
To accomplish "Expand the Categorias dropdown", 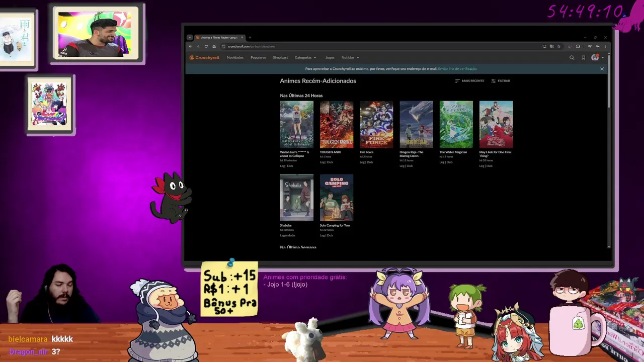I will tap(305, 58).
